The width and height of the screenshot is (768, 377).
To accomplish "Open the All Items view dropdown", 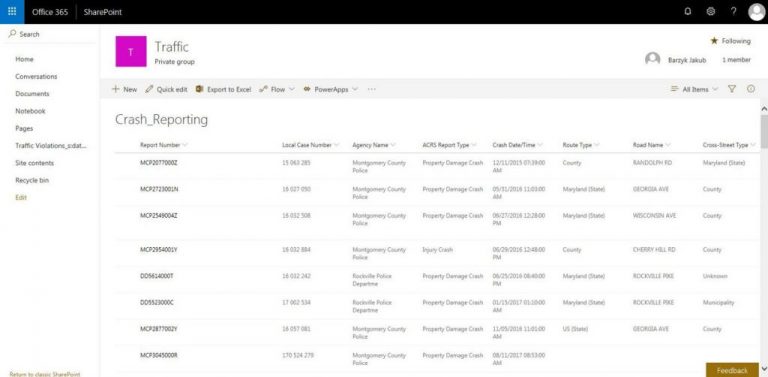I will pyautogui.click(x=694, y=89).
